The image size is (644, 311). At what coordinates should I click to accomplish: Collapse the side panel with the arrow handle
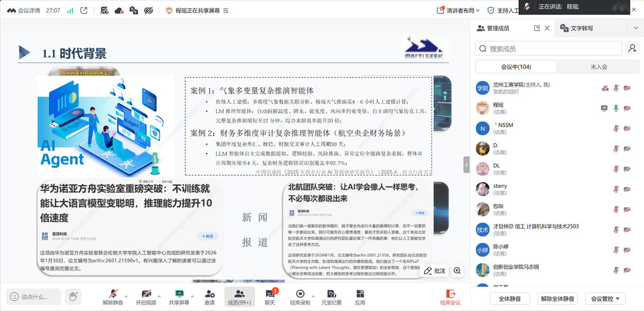(x=467, y=165)
